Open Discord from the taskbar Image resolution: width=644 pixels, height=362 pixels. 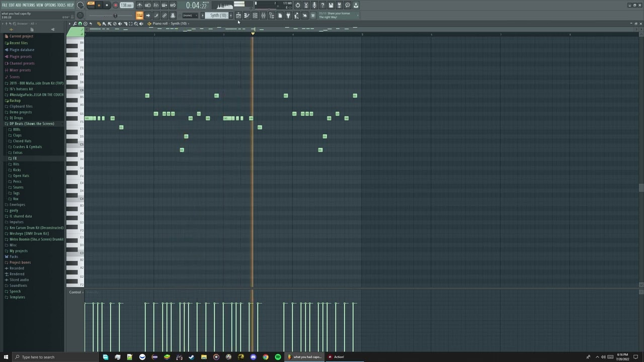click(x=253, y=357)
